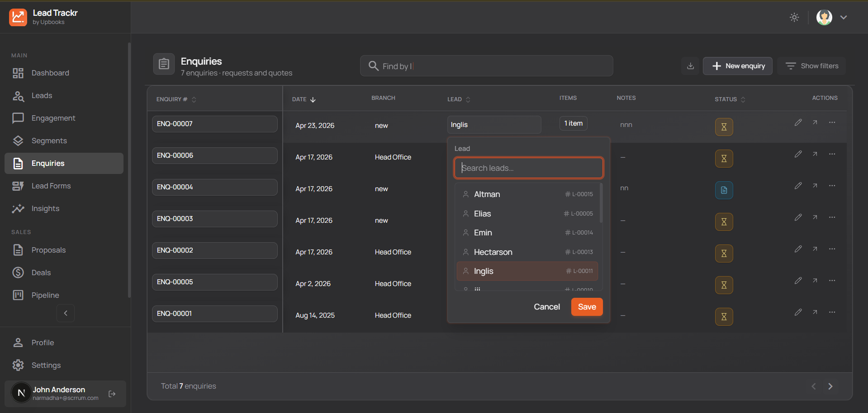Image resolution: width=868 pixels, height=413 pixels.
Task: Click the lead list scrollbar
Action: point(601,203)
